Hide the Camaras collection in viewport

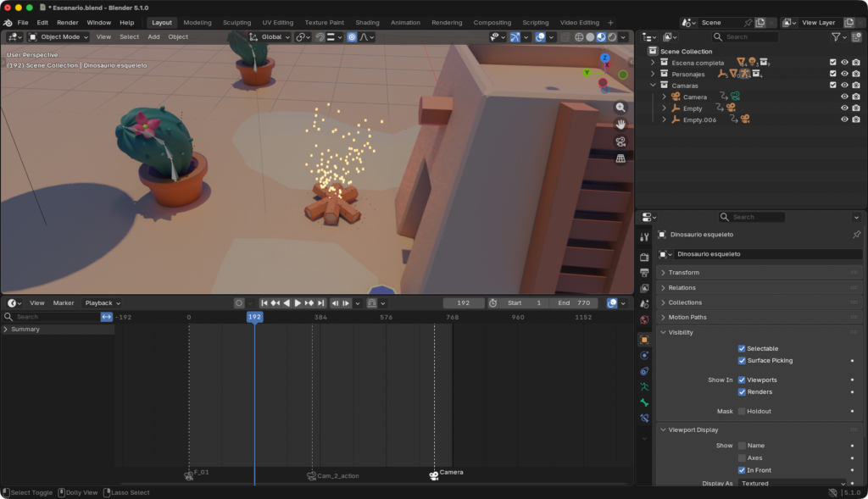[x=844, y=85]
